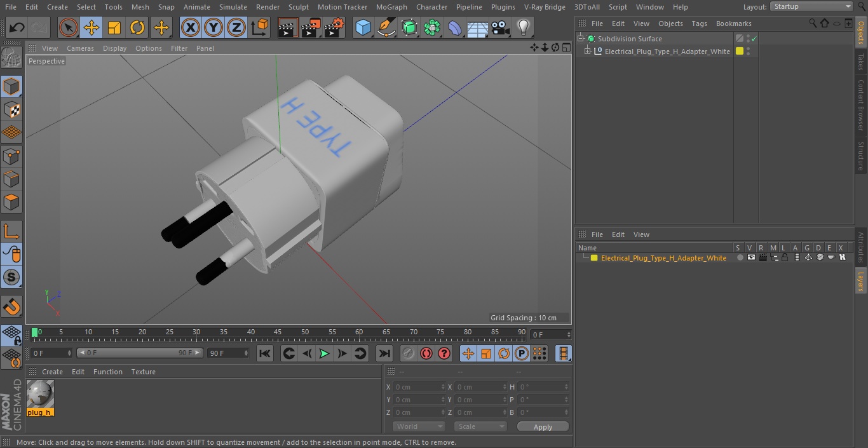
Task: Open the Scale mode dropdown
Action: (480, 427)
